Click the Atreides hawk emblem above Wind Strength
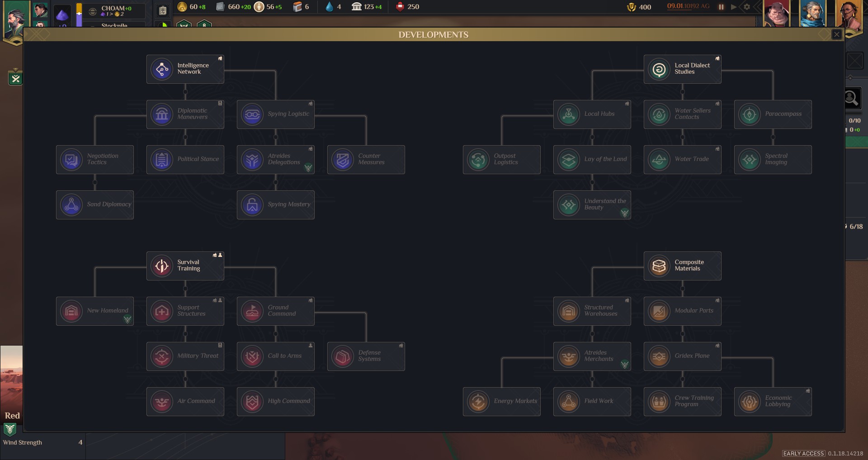The height and width of the screenshot is (460, 868). [x=10, y=429]
